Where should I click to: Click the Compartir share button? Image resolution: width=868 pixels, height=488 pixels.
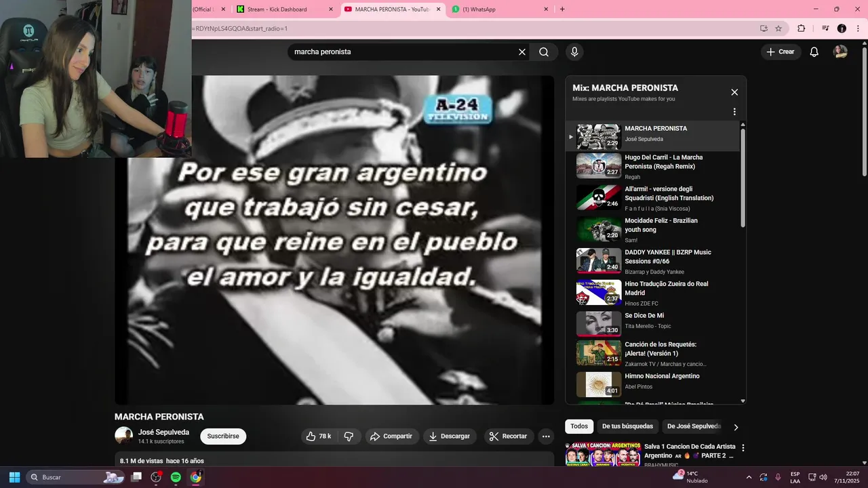pyautogui.click(x=391, y=436)
